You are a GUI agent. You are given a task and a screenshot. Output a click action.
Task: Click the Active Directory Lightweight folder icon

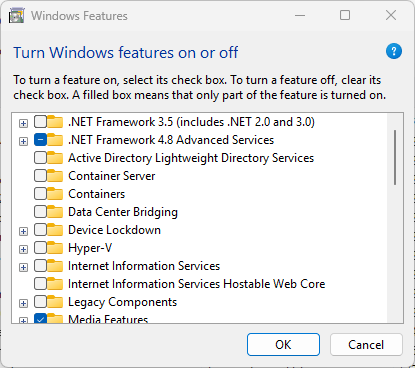pos(55,158)
